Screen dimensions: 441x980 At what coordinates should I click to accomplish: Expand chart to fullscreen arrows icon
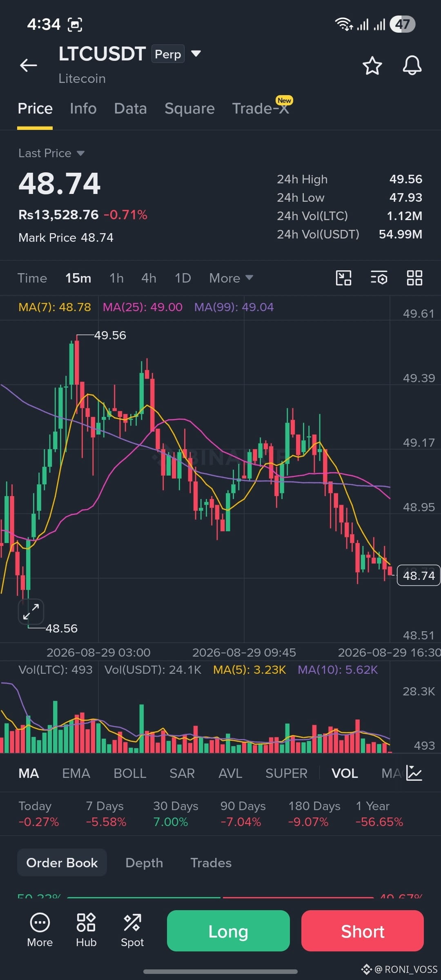(x=31, y=612)
